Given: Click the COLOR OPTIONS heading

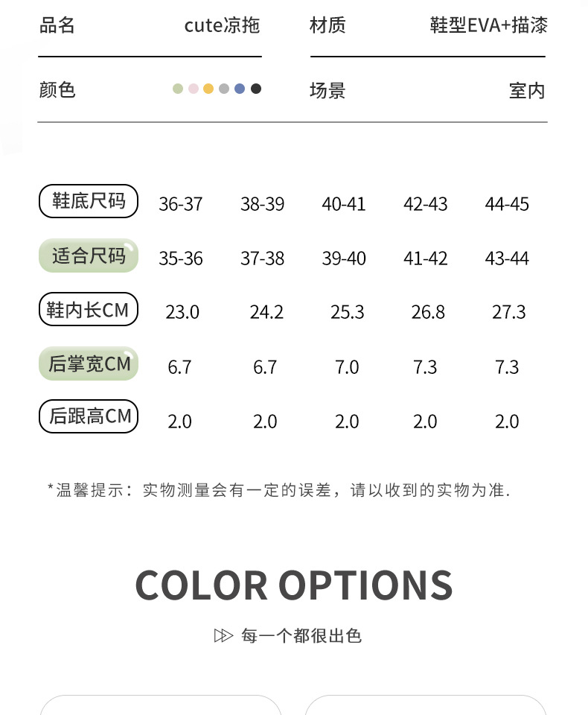Looking at the screenshot, I should [294, 585].
